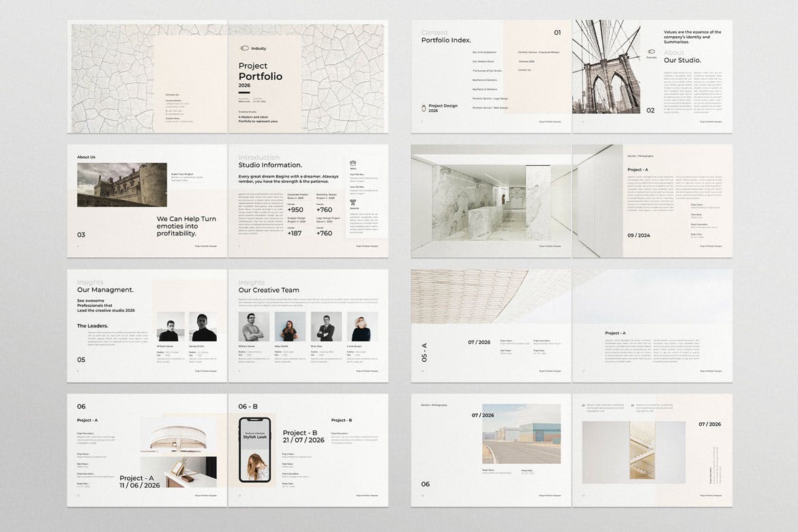This screenshot has height=532, width=798.
Task: Click the Our Creative Team heading
Action: pyautogui.click(x=268, y=290)
